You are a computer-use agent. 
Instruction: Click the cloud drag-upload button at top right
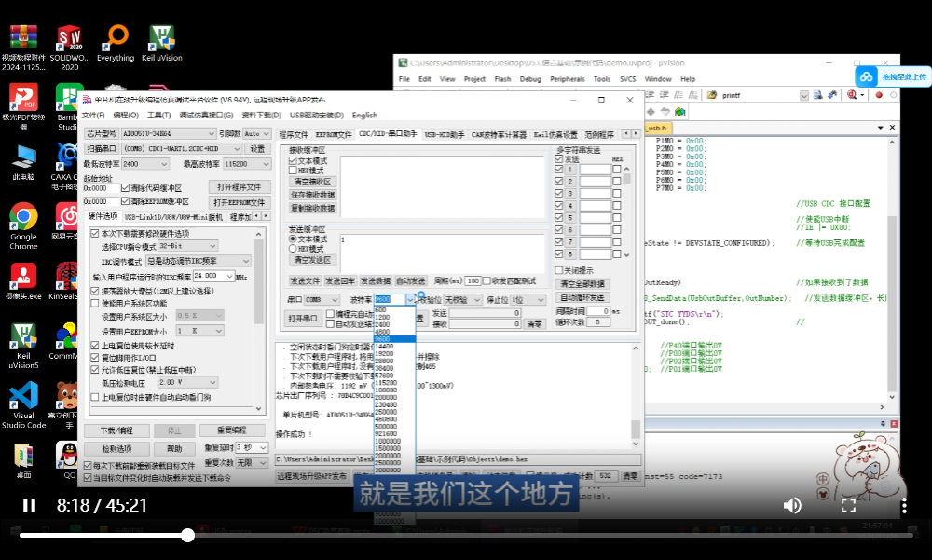coord(893,76)
